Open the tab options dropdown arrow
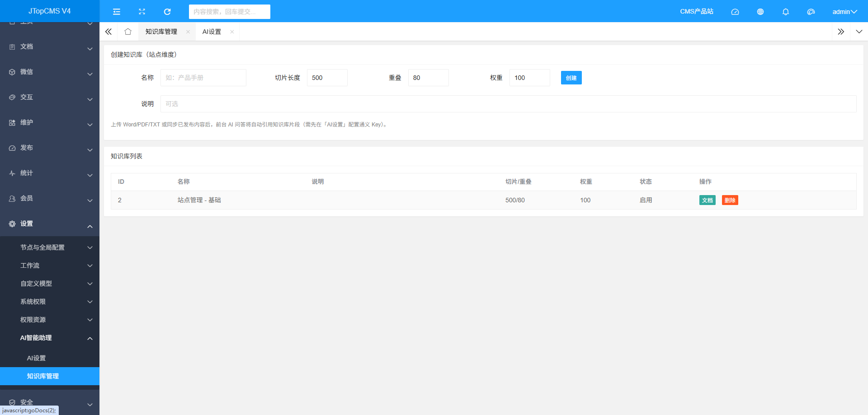868x415 pixels. [859, 32]
